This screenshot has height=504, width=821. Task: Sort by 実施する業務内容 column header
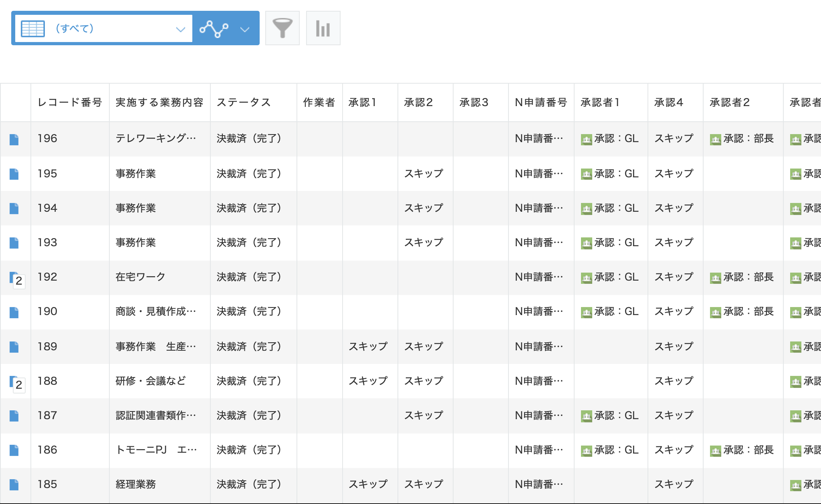[159, 102]
